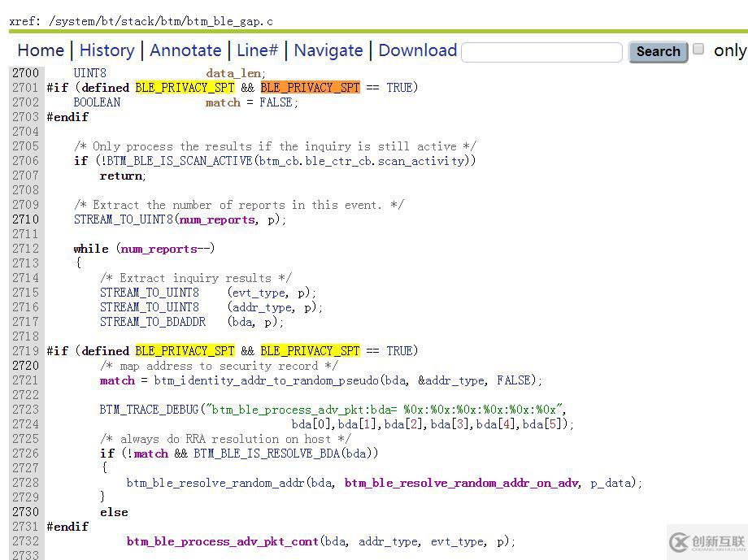Click #endif on line 2731
Viewport: 748px width, 560px height.
point(67,527)
